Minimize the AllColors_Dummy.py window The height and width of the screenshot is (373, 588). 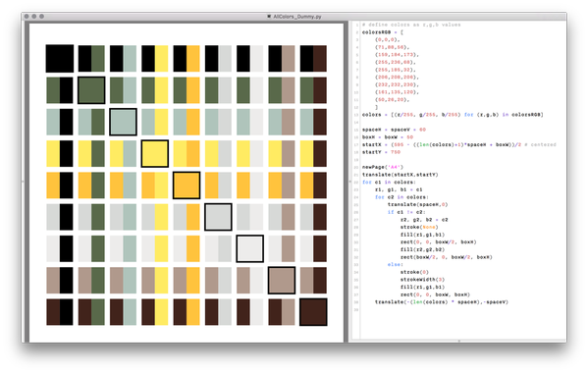coord(34,17)
